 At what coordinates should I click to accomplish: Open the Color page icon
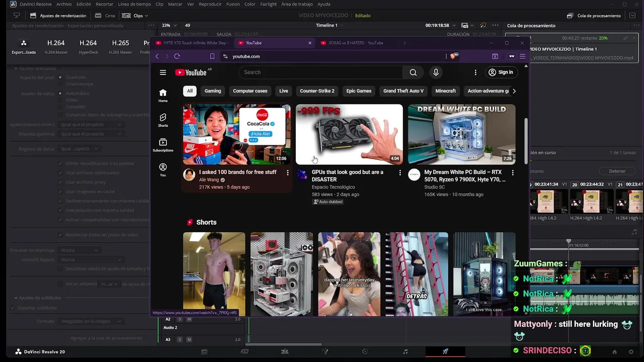tap(365, 352)
